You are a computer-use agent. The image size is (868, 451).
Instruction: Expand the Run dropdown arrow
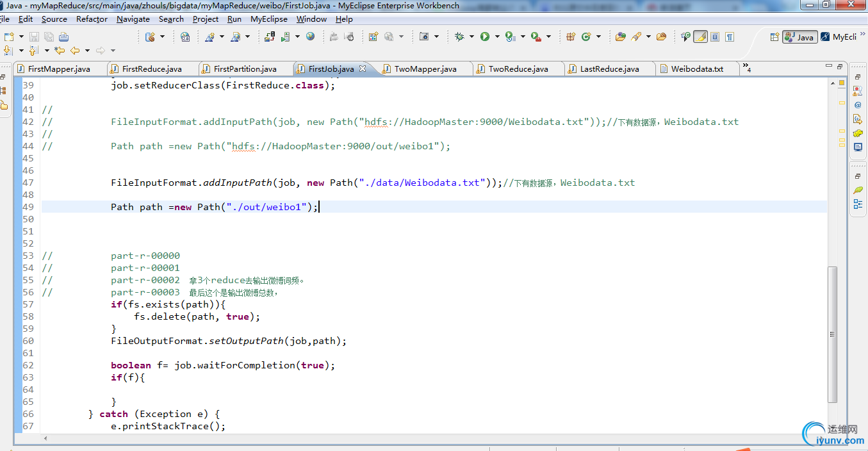click(497, 37)
